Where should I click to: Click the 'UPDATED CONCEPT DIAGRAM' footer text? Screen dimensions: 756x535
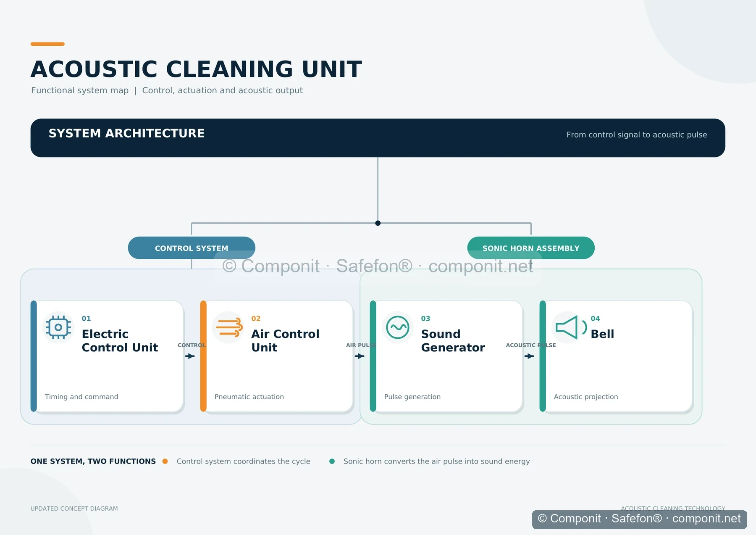[x=74, y=509]
